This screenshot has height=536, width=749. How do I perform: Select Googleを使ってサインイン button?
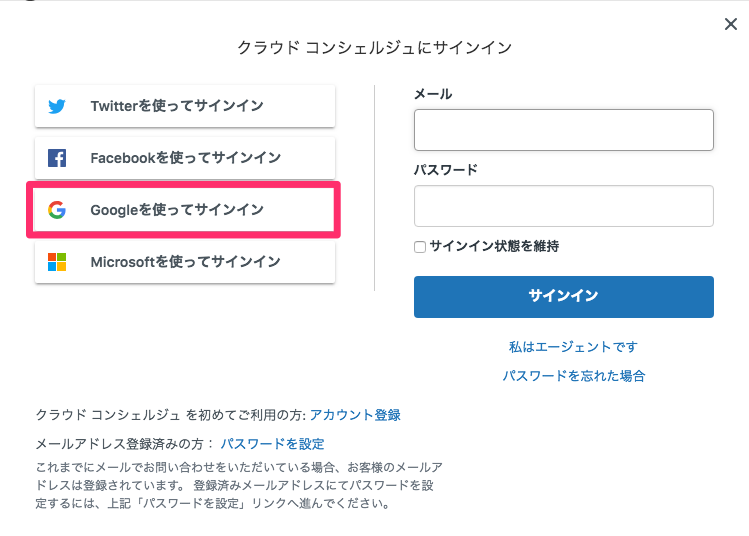click(185, 210)
